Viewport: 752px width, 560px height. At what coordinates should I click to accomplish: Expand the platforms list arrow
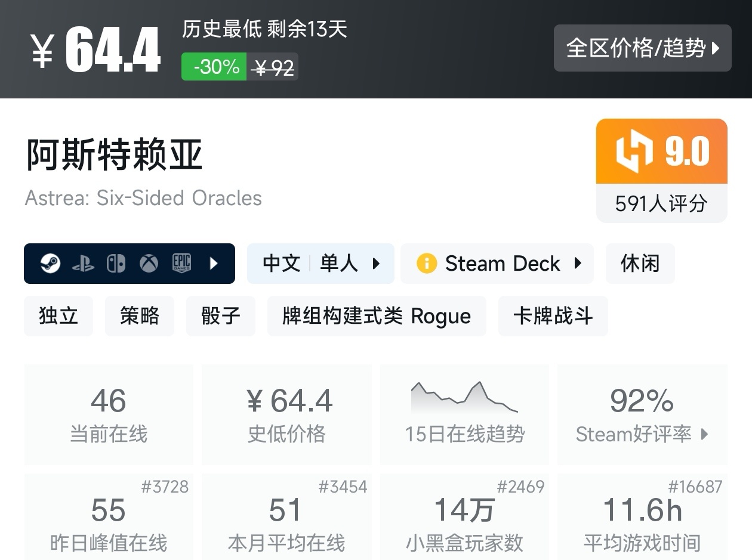tap(214, 263)
